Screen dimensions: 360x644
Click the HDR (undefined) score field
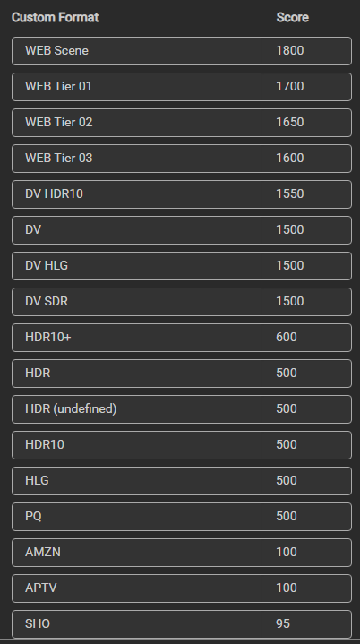click(287, 409)
